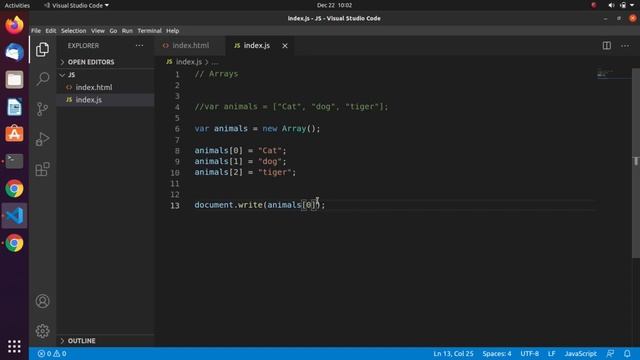This screenshot has height=360, width=640.
Task: Click the breadcrumb ellipsis after index.js
Action: pyautogui.click(x=215, y=62)
